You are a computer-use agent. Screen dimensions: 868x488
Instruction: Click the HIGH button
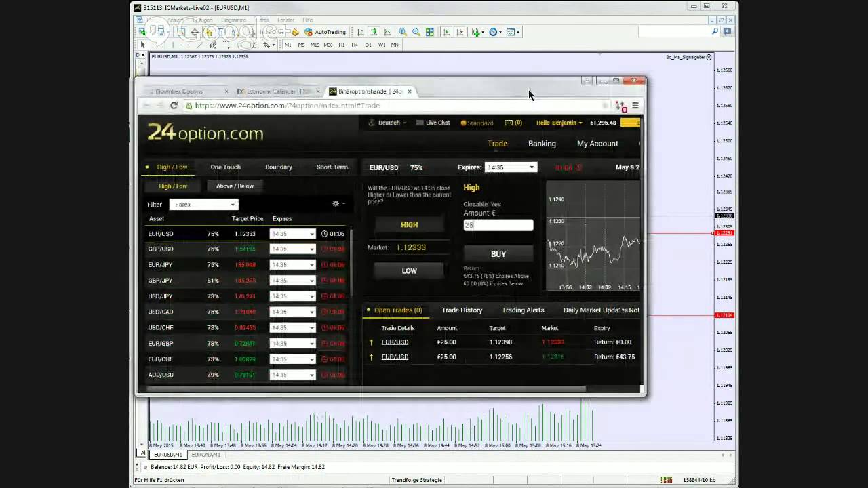click(410, 225)
